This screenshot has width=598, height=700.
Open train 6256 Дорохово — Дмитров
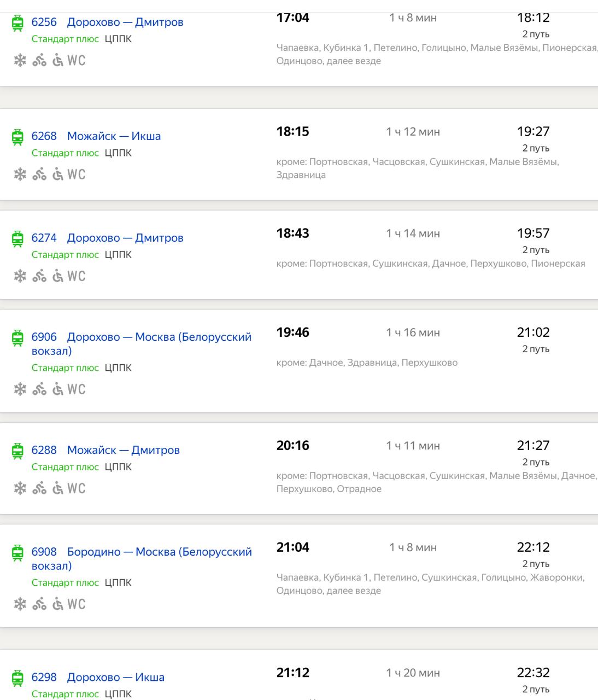108,22
